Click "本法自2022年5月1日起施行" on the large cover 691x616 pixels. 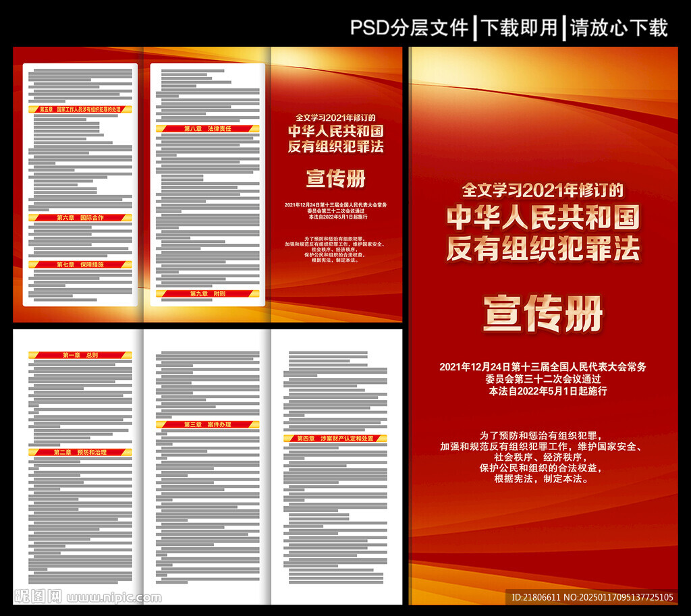click(x=548, y=391)
